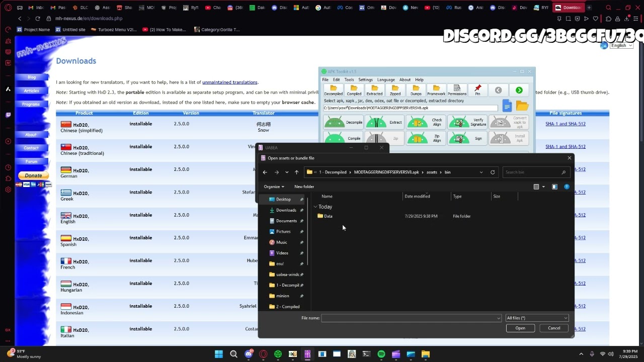Image resolution: width=644 pixels, height=362 pixels.
Task: Click the Open button in dialog
Action: pyautogui.click(x=520, y=328)
